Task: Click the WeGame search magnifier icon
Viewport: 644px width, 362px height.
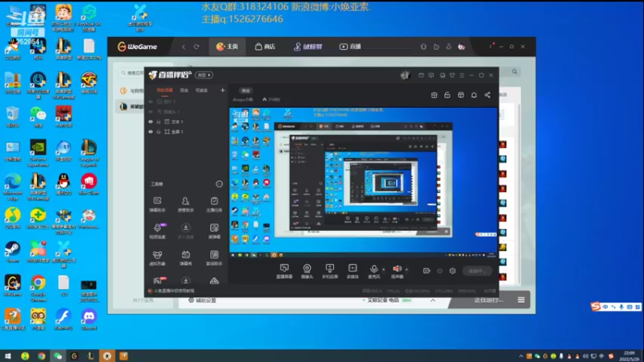Action: [514, 72]
